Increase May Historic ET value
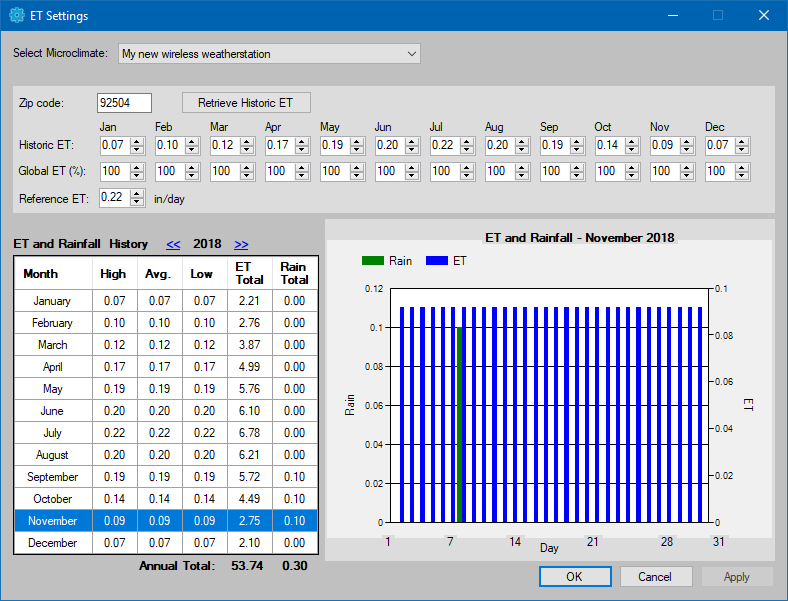Viewport: 788px width, 601px height. coord(357,142)
